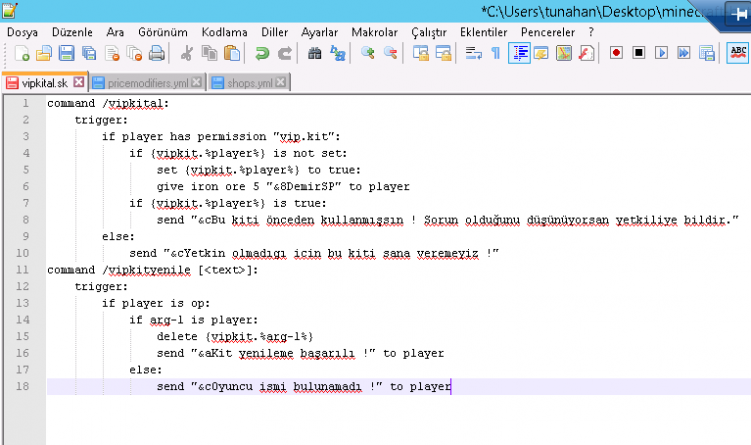
Task: Open the Eklentiler menu
Action: coord(483,32)
